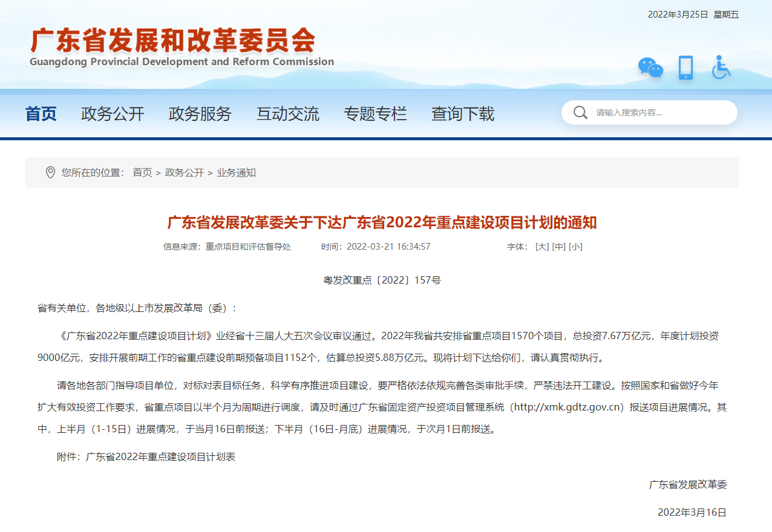Open the 政务服务 navigation menu
The image size is (772, 532).
[200, 114]
